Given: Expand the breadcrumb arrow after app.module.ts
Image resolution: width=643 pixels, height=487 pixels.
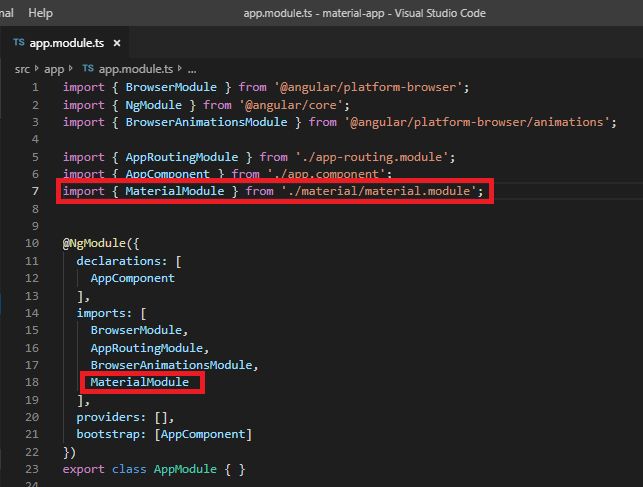Looking at the screenshot, I should pos(180,68).
